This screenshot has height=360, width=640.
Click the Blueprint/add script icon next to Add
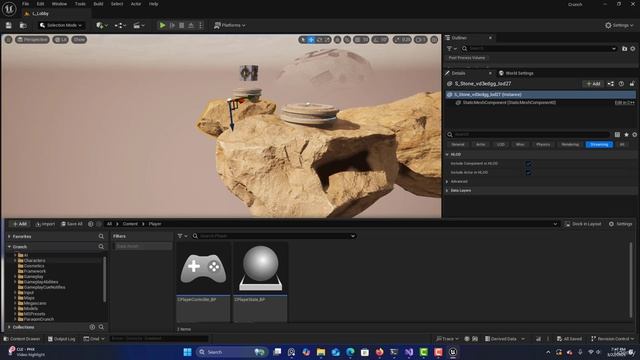[x=611, y=84]
